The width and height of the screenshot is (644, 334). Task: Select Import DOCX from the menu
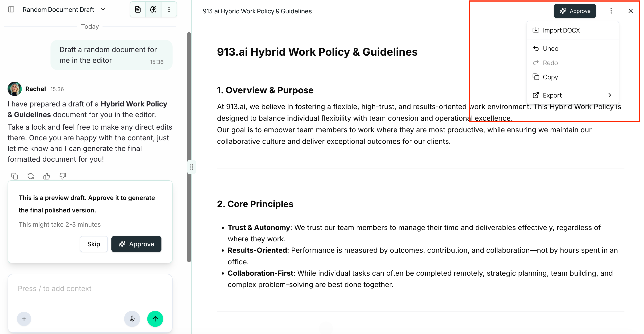coord(572,30)
